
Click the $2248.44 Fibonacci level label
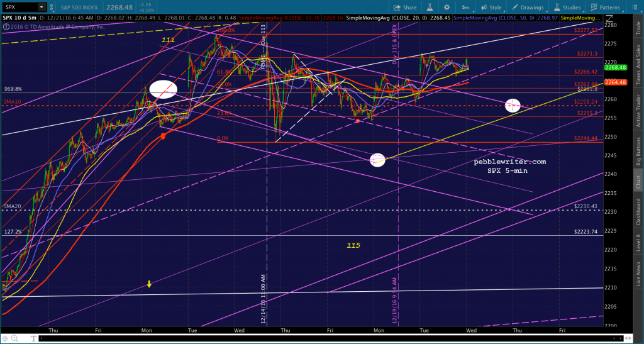click(586, 138)
